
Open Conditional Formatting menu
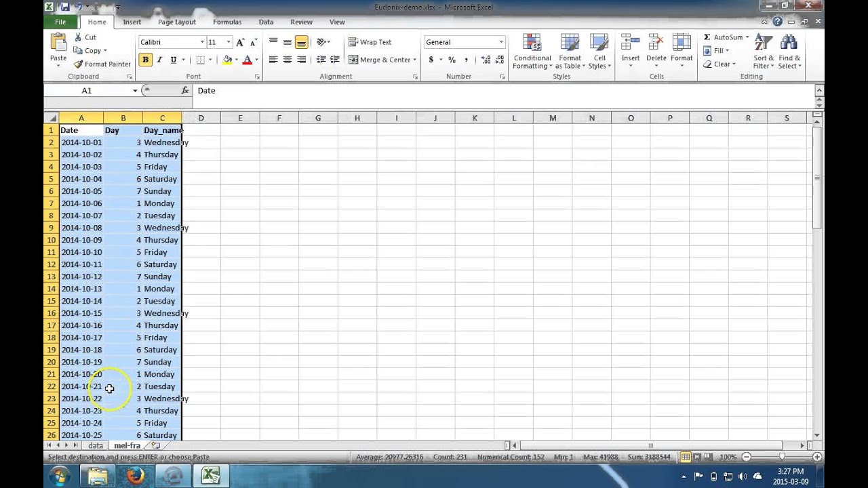[x=532, y=52]
